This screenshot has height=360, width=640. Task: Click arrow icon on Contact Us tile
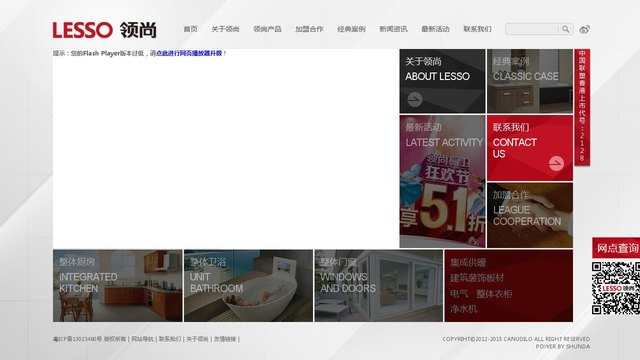point(556,163)
